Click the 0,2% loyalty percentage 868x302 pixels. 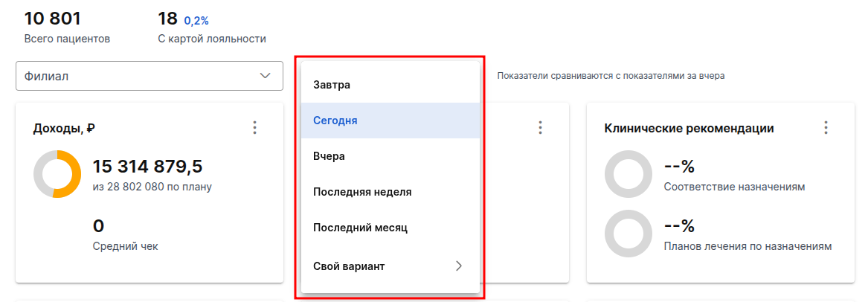click(x=196, y=21)
